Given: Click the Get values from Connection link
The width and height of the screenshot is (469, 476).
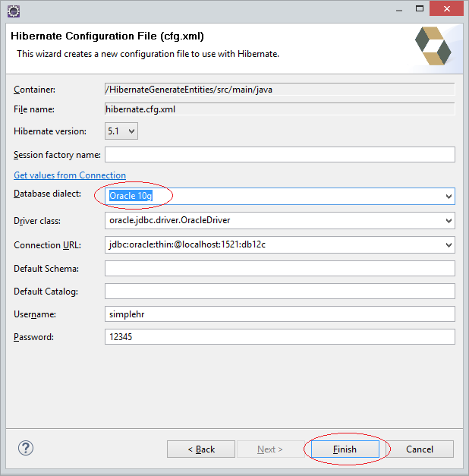Looking at the screenshot, I should pyautogui.click(x=70, y=175).
